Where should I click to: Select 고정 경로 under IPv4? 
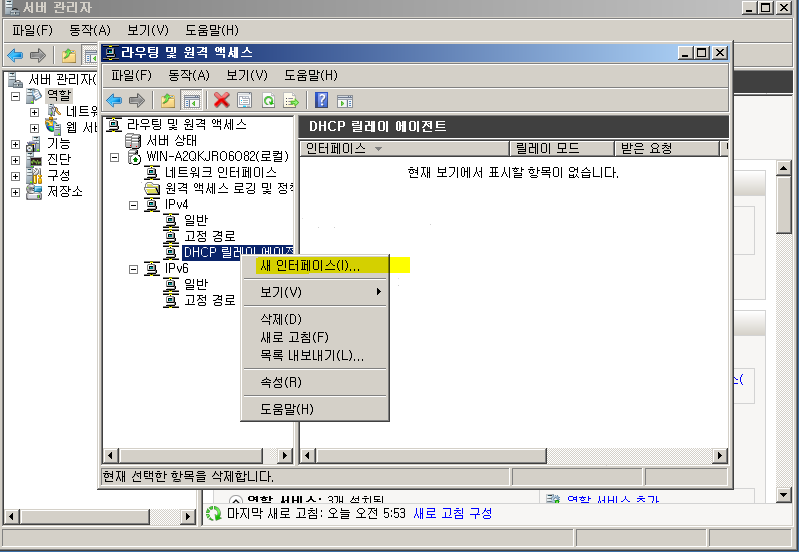tap(209, 236)
